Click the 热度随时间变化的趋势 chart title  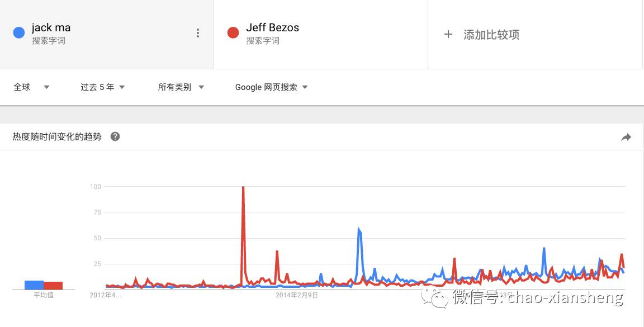click(57, 136)
